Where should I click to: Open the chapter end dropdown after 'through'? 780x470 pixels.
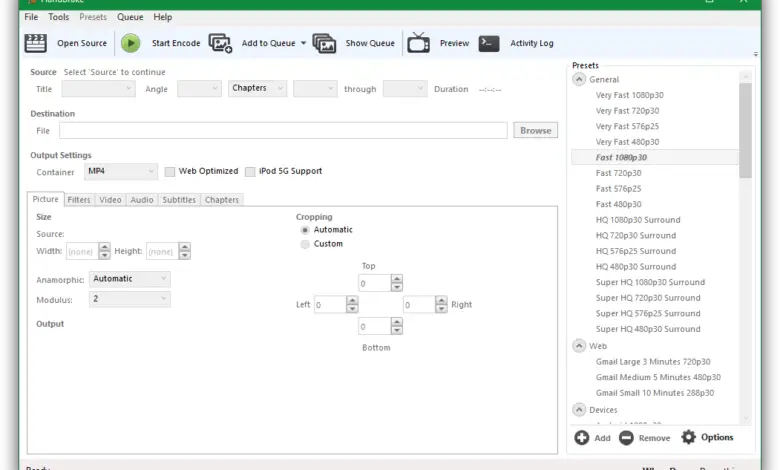[x=405, y=89]
